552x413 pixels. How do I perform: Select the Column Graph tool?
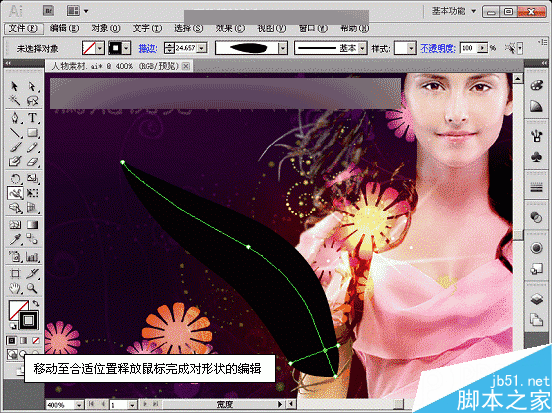[x=32, y=257]
